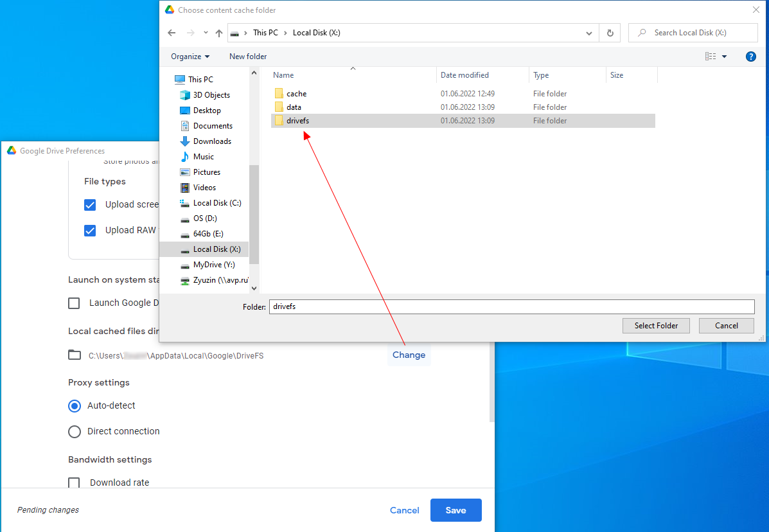769x532 pixels.
Task: Click the Search Local Disk (X:) box
Action: [x=693, y=33]
